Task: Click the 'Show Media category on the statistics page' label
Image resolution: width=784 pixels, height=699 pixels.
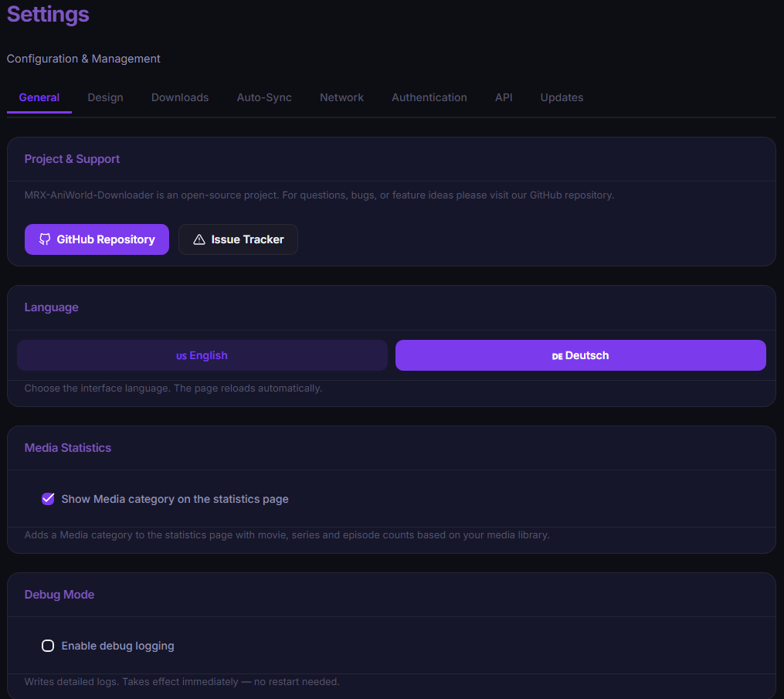Action: pos(175,499)
